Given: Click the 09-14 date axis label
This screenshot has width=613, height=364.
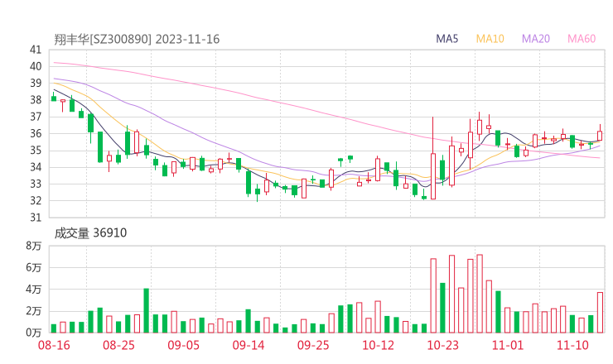Looking at the screenshot, I should tap(249, 346).
